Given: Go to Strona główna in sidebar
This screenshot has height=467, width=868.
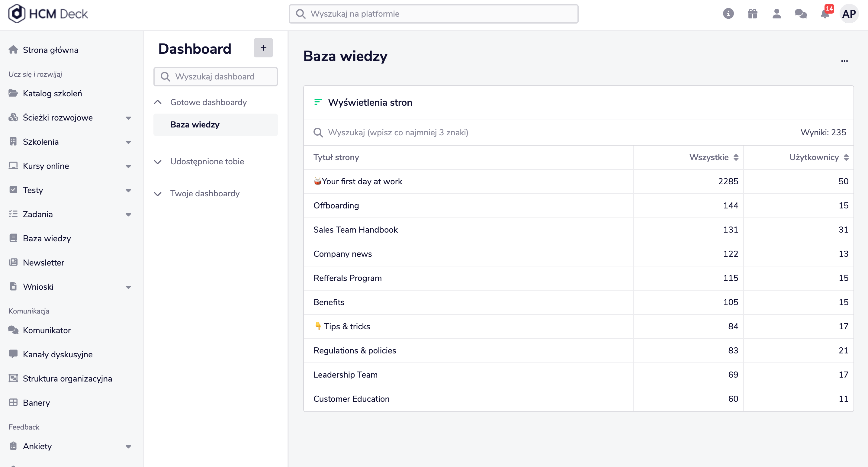Looking at the screenshot, I should coord(50,50).
